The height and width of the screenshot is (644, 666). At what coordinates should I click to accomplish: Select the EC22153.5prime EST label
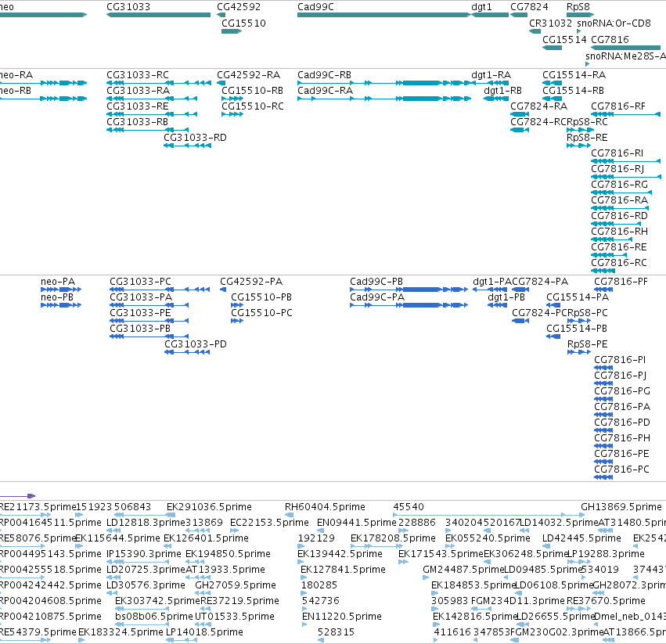tap(269, 522)
